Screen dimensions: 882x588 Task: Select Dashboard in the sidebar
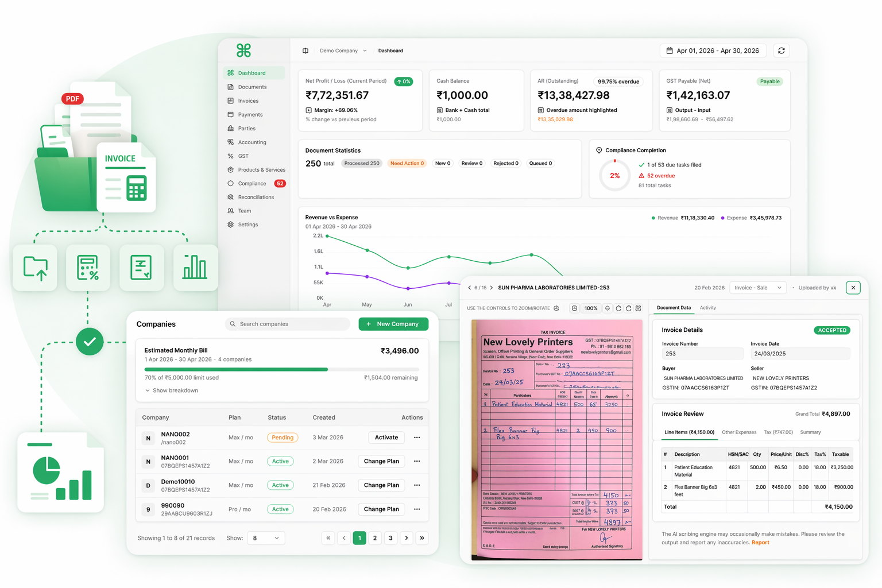tap(254, 73)
